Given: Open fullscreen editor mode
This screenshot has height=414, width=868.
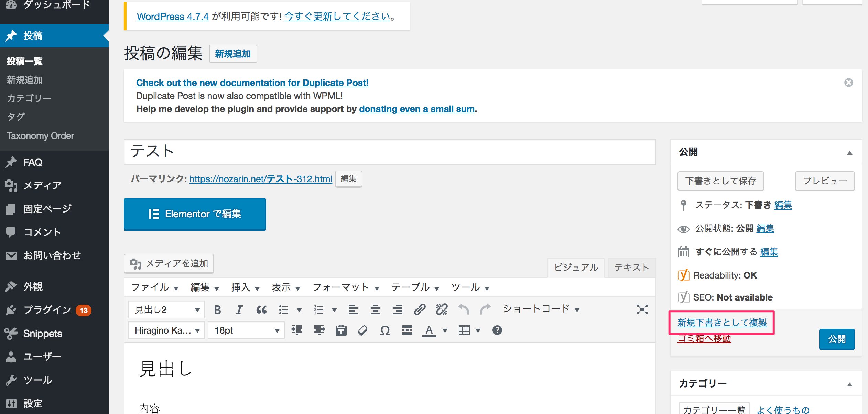Looking at the screenshot, I should (x=642, y=309).
